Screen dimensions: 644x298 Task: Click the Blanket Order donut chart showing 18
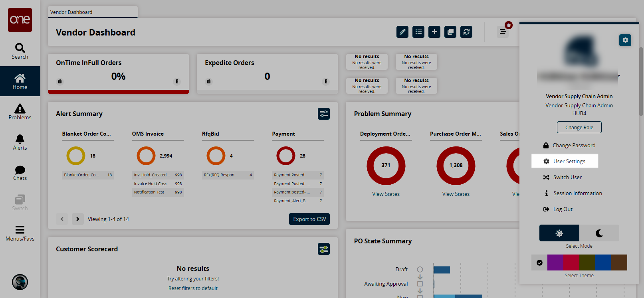coord(76,156)
